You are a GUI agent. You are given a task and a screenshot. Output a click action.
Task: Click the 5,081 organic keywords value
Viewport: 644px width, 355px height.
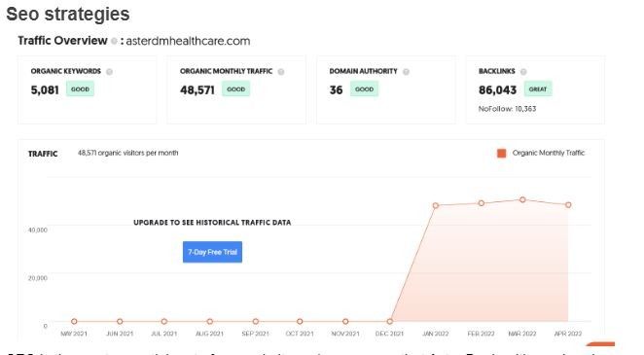pos(45,89)
